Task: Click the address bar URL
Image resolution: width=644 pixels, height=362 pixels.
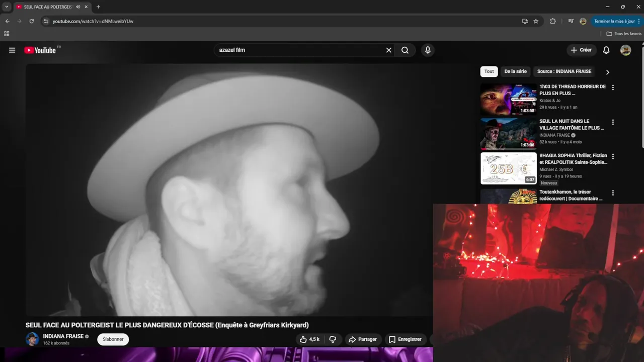Action: tap(93, 21)
